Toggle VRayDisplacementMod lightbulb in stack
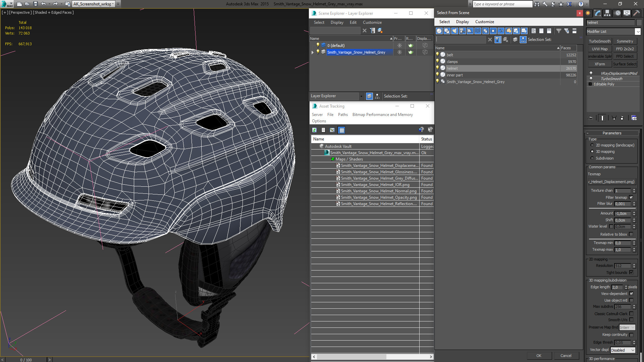Viewport: 644px width, 362px height. tap(591, 73)
